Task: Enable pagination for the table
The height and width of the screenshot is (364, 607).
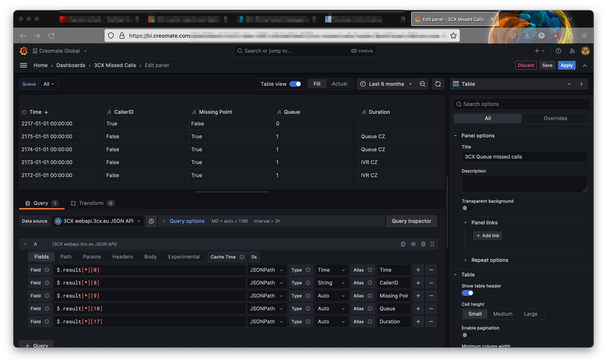Action: (x=467, y=335)
